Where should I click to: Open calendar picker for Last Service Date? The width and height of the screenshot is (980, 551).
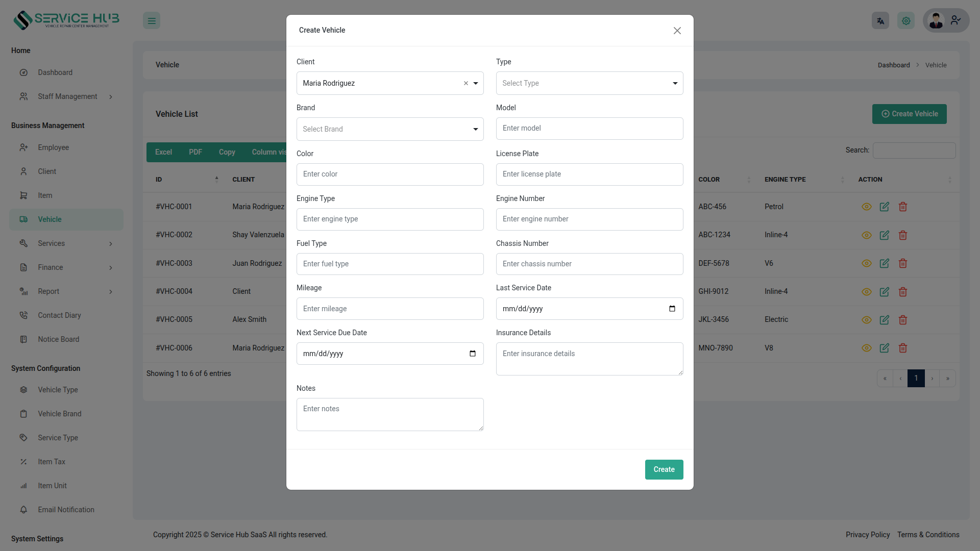click(x=672, y=309)
